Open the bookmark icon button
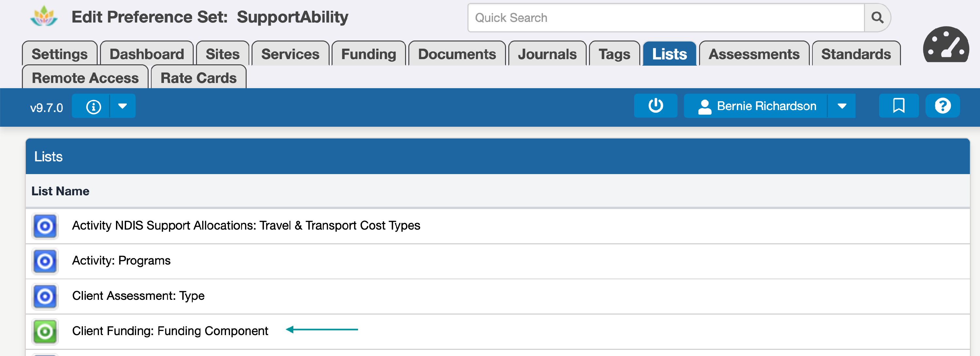Screen dimensions: 980x356 coord(898,106)
